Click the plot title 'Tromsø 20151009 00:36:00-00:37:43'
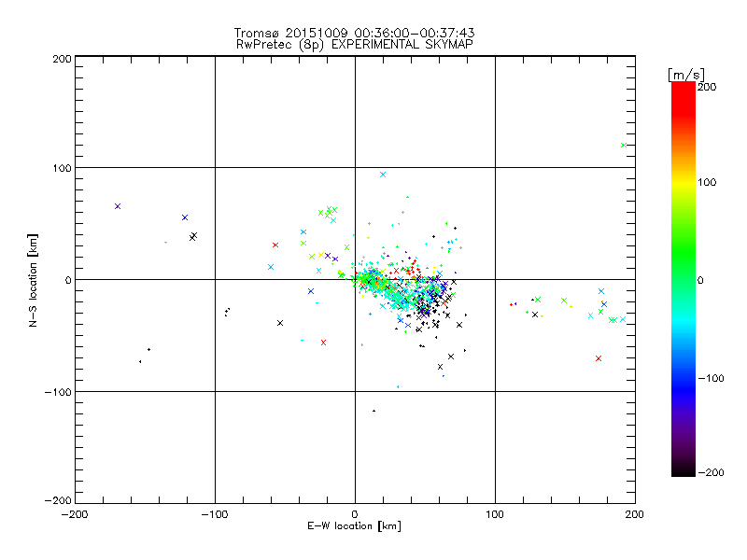747x560 pixels. point(354,33)
